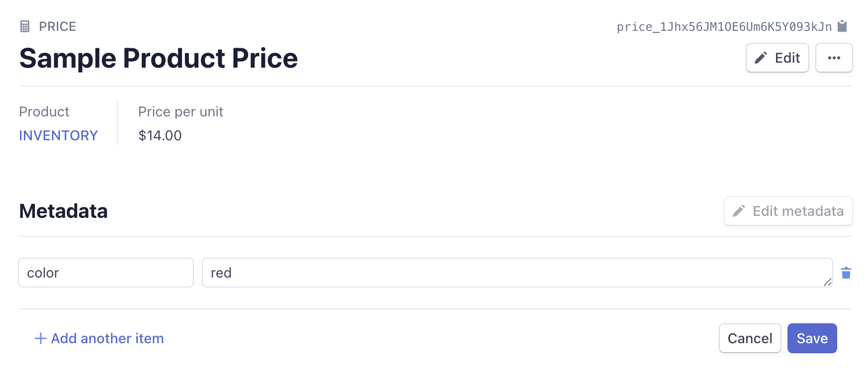Focus the color metadata key field
Image resolution: width=868 pixels, height=383 pixels.
click(106, 273)
